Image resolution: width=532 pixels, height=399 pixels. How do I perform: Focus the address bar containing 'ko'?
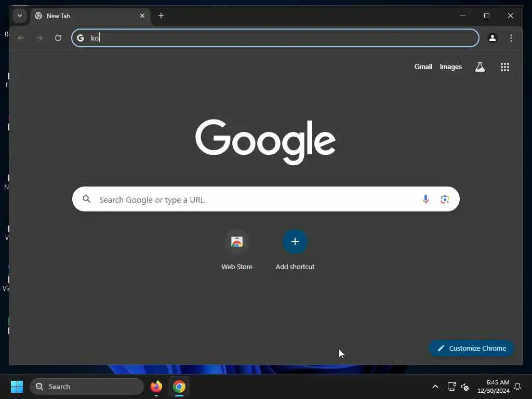[x=275, y=38]
